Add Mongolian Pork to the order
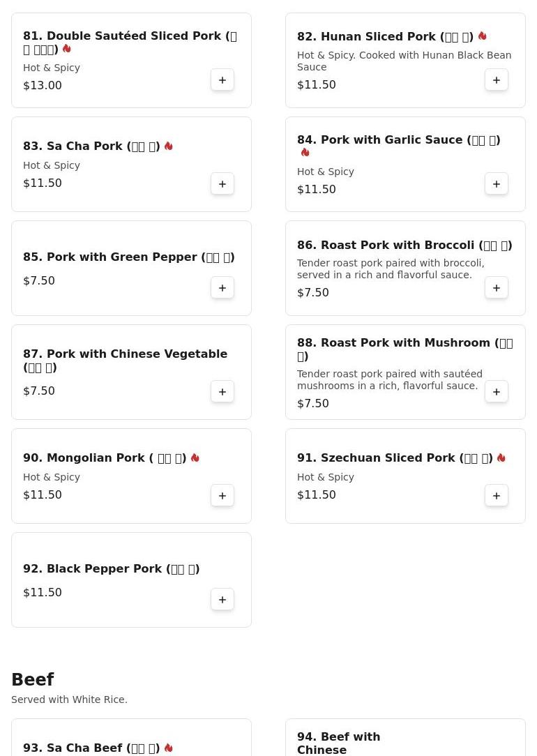The image size is (537, 756). point(222,496)
